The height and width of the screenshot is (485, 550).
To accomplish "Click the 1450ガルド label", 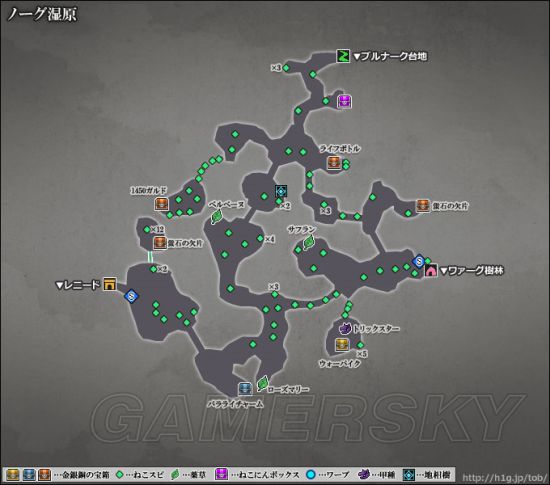I will 148,190.
